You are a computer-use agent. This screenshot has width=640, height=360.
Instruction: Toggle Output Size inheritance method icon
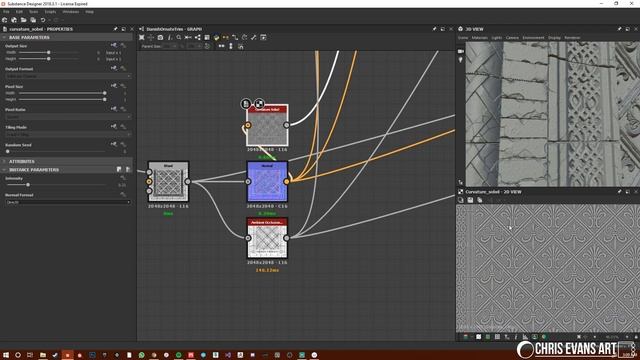tap(114, 45)
